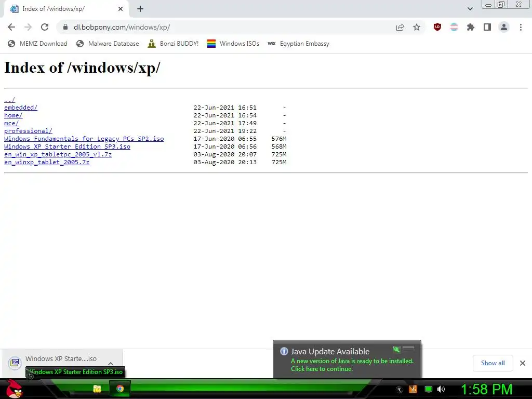The width and height of the screenshot is (532, 399).
Task: Open the embedded/ folder link
Action: pyautogui.click(x=21, y=108)
